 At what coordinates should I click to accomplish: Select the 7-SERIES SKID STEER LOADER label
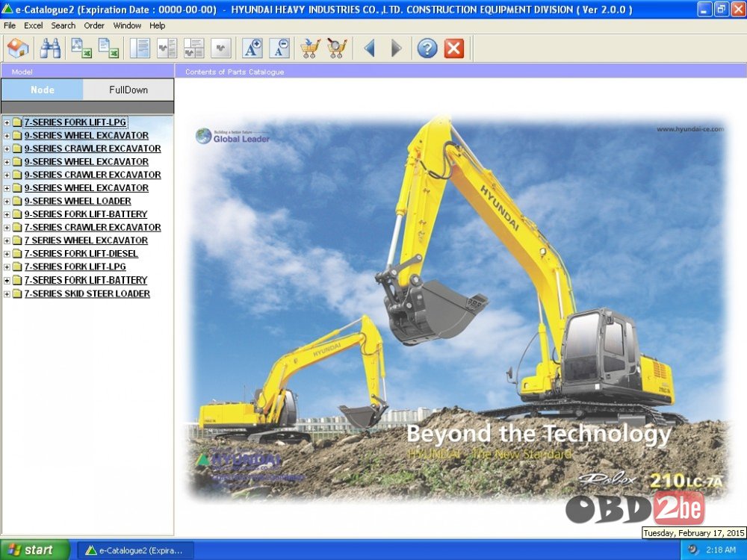pos(87,293)
